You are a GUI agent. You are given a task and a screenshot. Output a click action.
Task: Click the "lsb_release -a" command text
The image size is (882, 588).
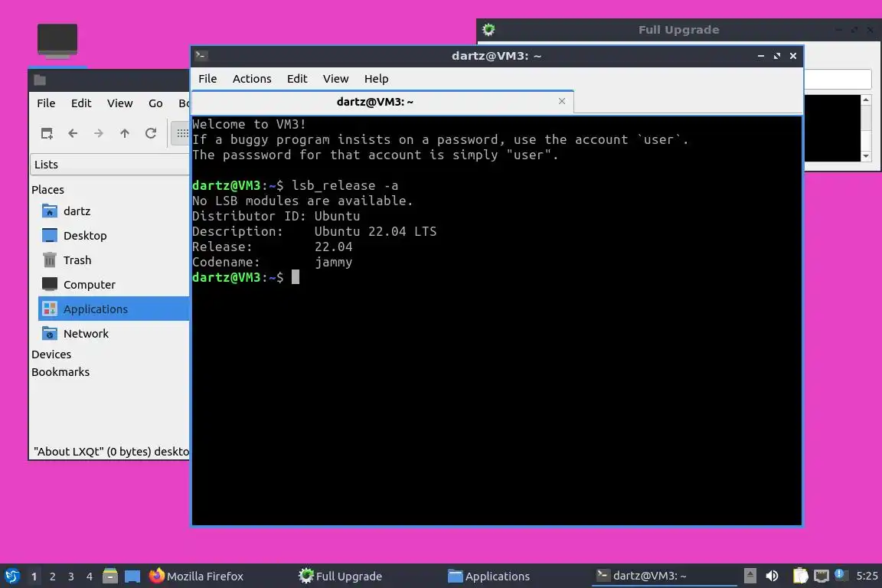pos(345,186)
